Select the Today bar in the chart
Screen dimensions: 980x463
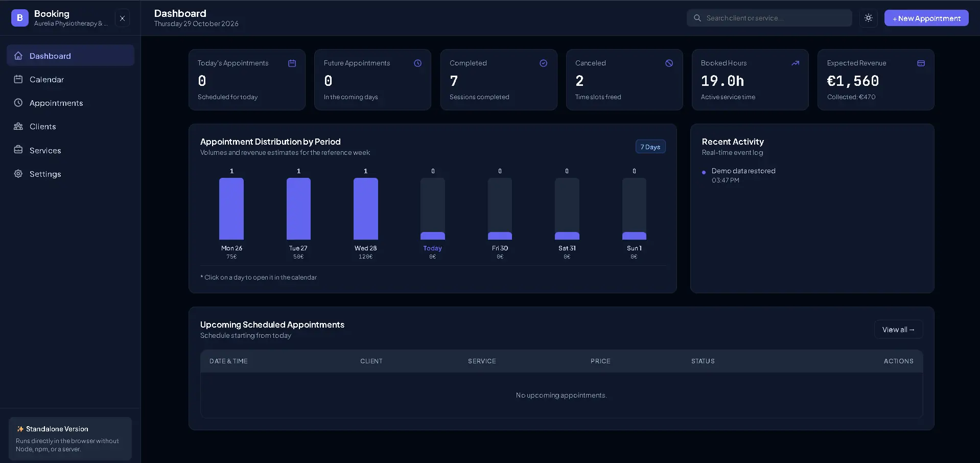tap(433, 209)
